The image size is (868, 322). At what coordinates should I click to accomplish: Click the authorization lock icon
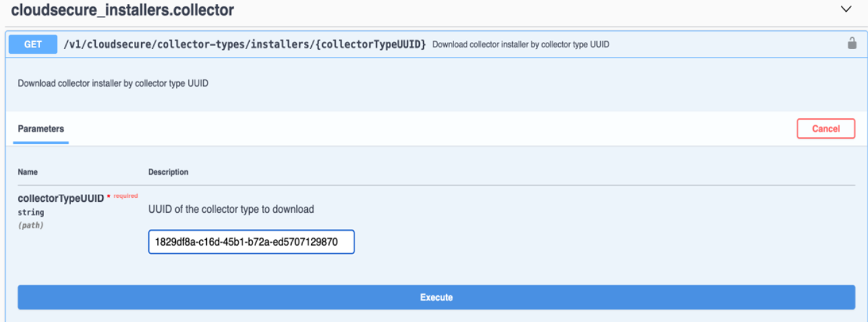tap(852, 44)
